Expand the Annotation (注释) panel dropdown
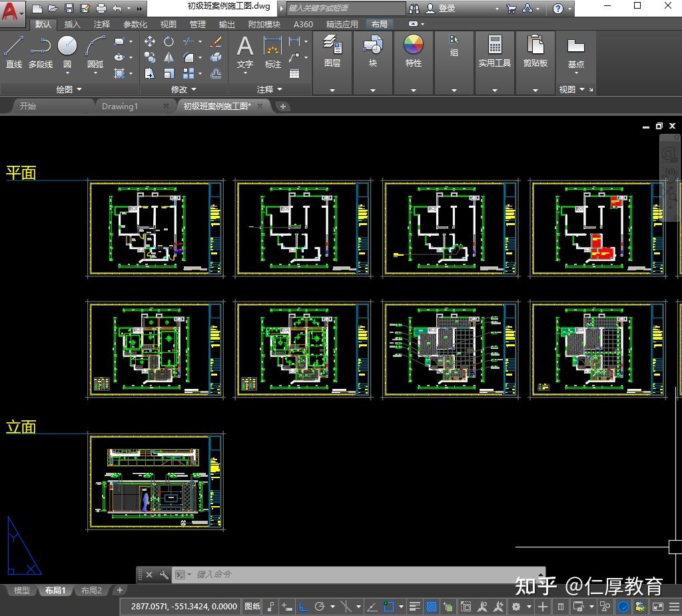682x616 pixels. [269, 90]
